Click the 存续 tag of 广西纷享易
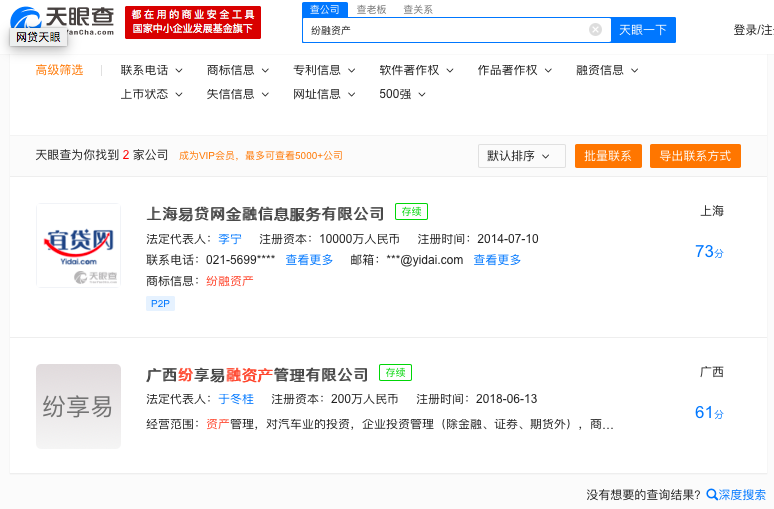This screenshot has height=509, width=774. [395, 372]
